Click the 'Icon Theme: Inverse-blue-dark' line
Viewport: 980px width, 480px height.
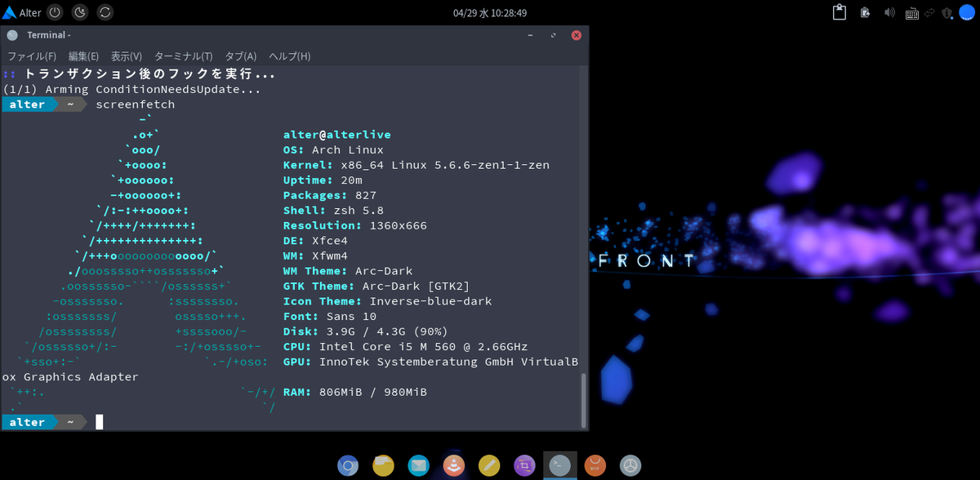click(388, 301)
